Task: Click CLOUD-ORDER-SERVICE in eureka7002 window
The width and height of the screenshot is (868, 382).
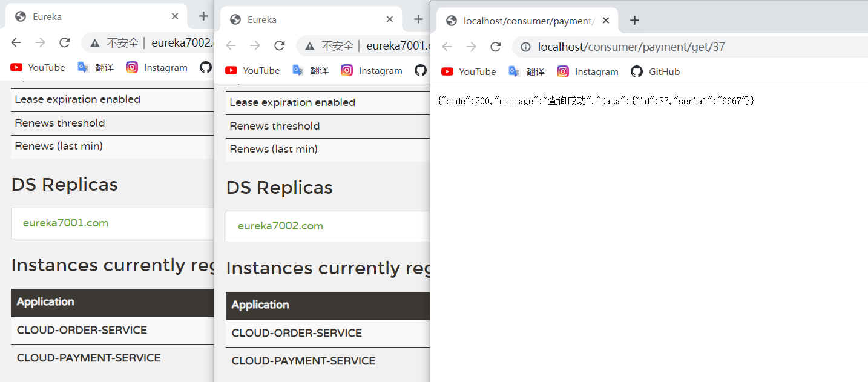Action: click(x=82, y=330)
